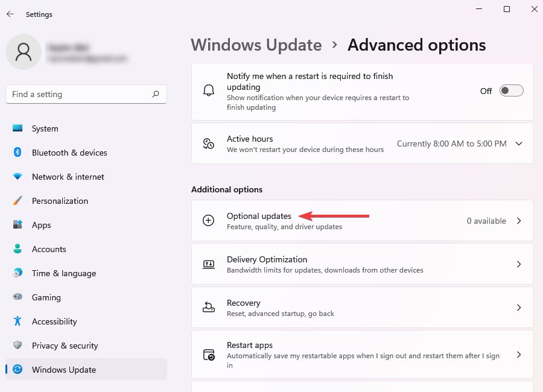543x392 pixels.
Task: Maximize the Settings window
Action: click(x=507, y=9)
